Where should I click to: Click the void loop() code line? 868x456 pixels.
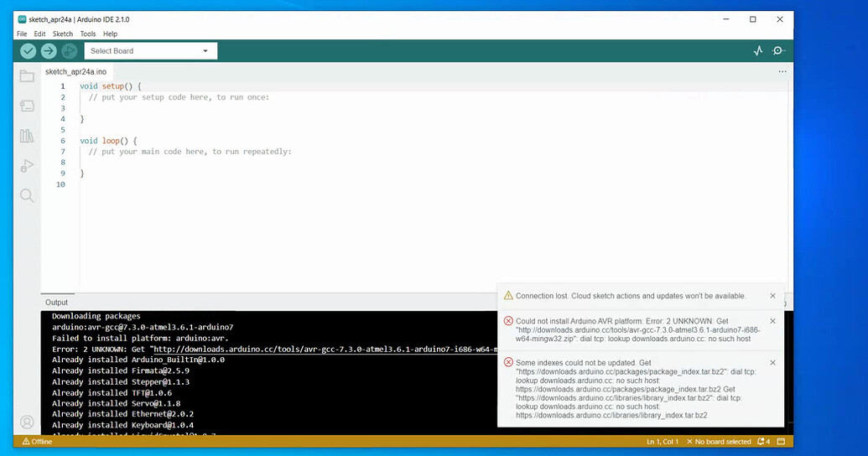pos(108,141)
